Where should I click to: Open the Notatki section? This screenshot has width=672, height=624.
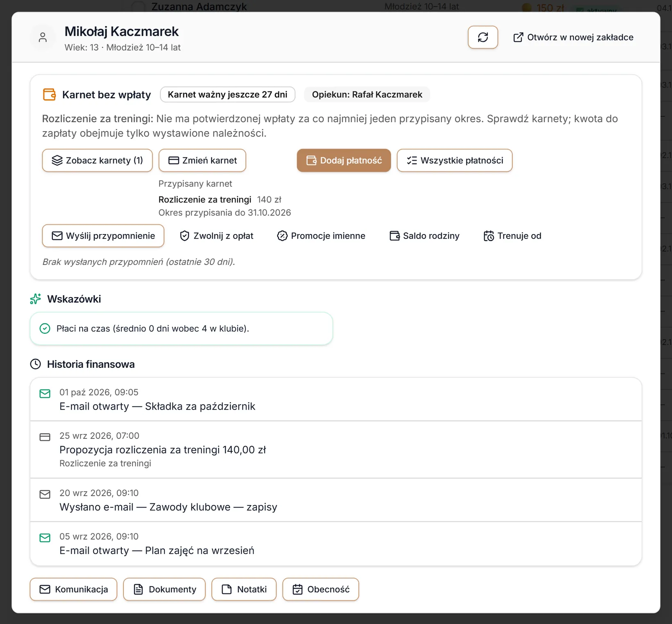[x=244, y=589]
